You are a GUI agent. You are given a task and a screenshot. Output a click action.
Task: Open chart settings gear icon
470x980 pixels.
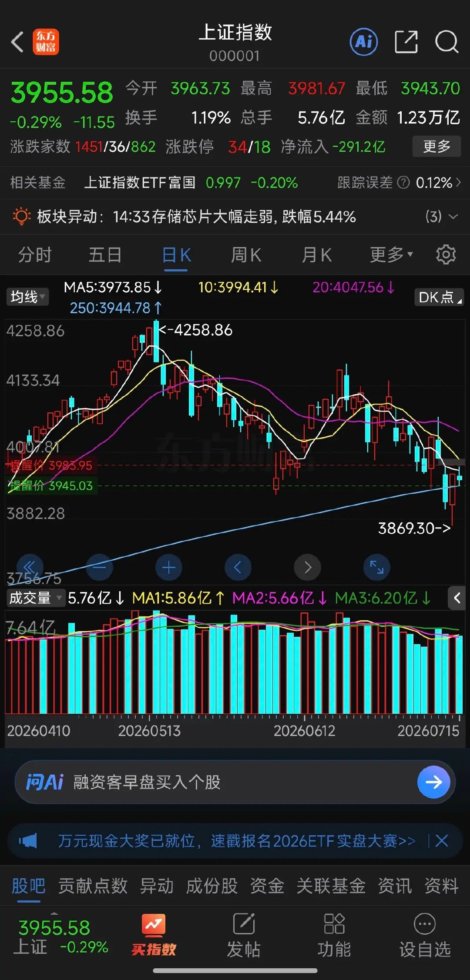pyautogui.click(x=446, y=254)
